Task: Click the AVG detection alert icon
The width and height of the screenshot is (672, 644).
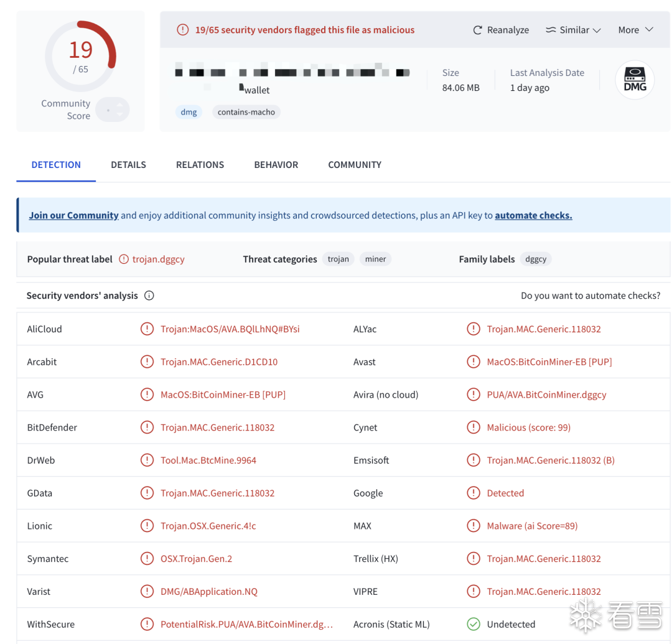Action: click(x=147, y=394)
